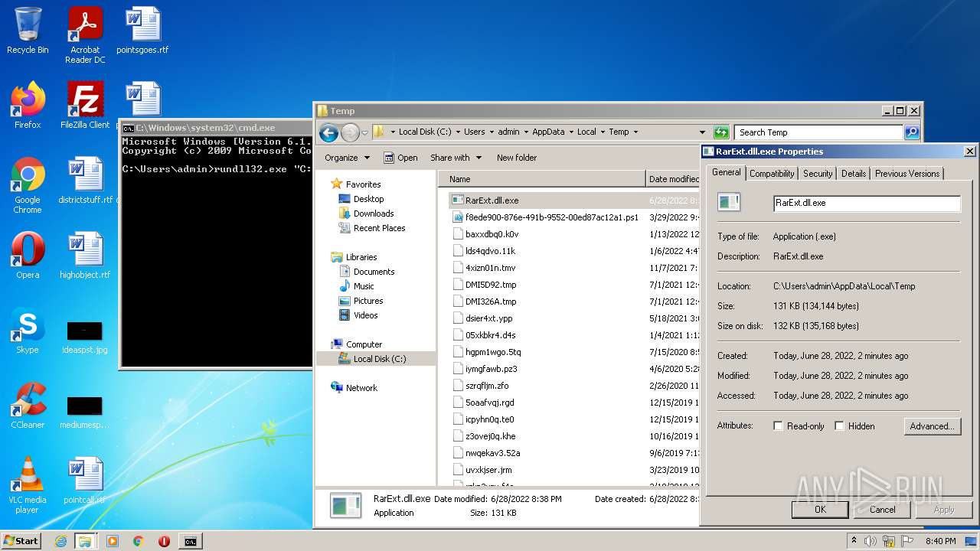980x551 pixels.
Task: Switch to cmd.exe taskbar item
Action: (190, 541)
